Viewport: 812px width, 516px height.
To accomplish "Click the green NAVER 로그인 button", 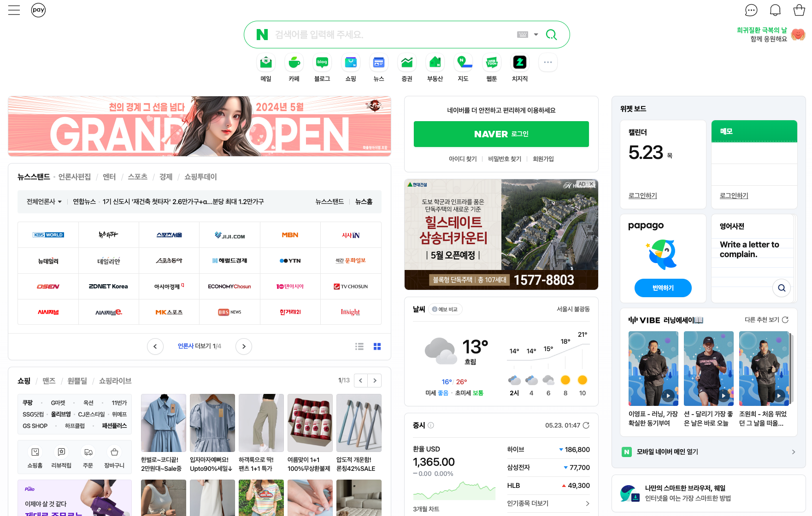I will click(501, 134).
